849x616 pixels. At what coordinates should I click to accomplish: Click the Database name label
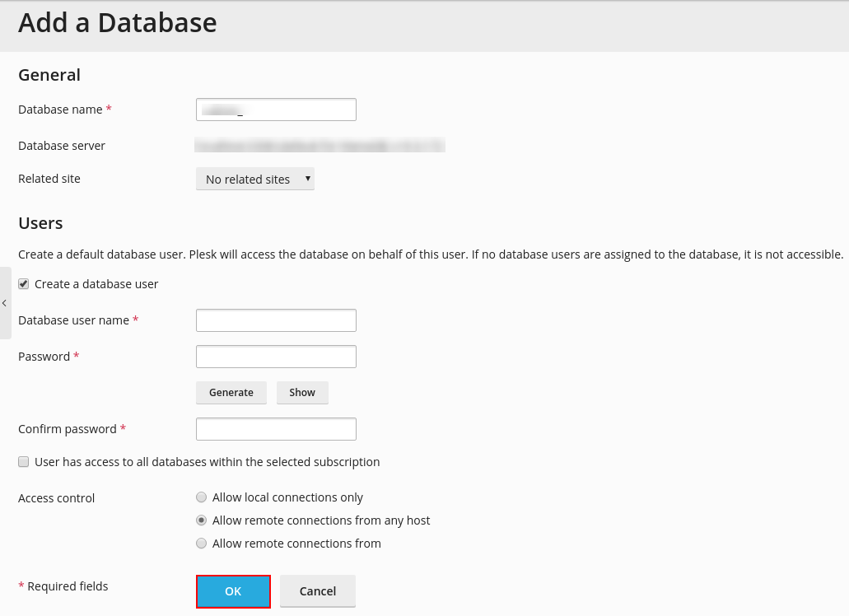[60, 110]
